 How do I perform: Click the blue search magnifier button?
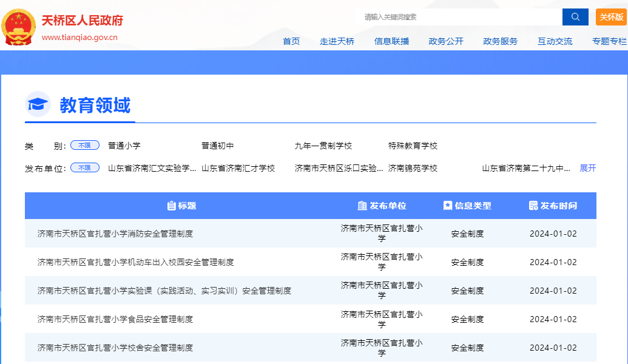coord(575,17)
